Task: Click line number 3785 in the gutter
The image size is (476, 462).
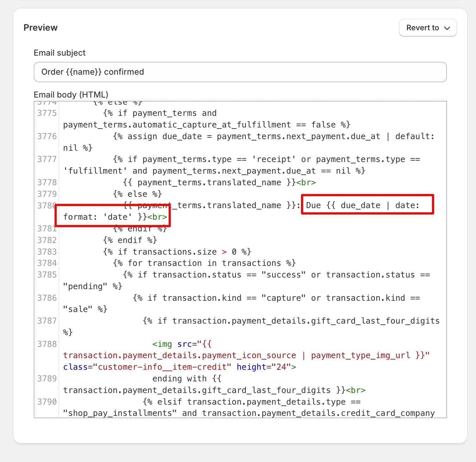Action: click(x=47, y=275)
